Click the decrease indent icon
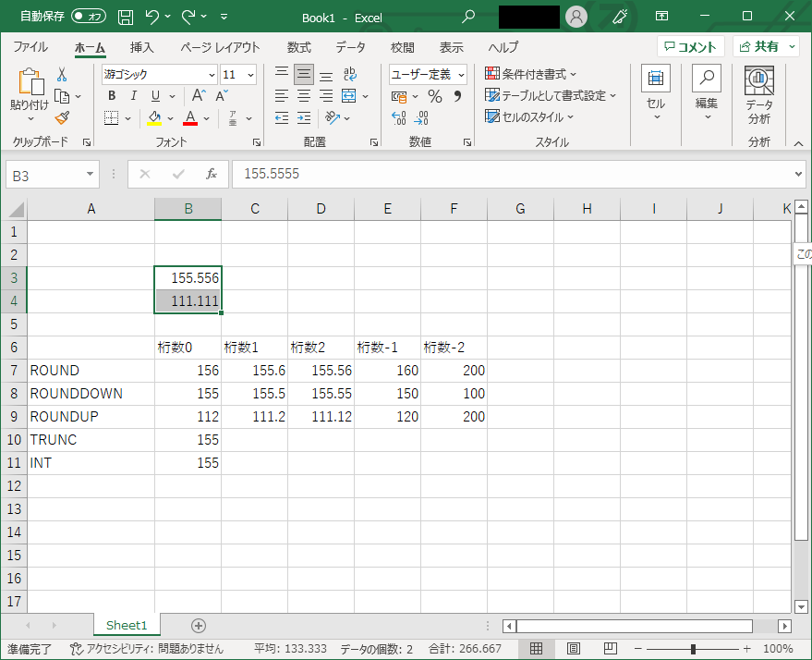The image size is (812, 660). (x=282, y=118)
